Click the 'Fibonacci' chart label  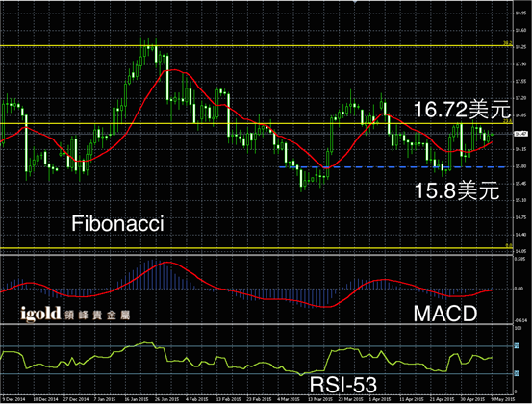(117, 223)
